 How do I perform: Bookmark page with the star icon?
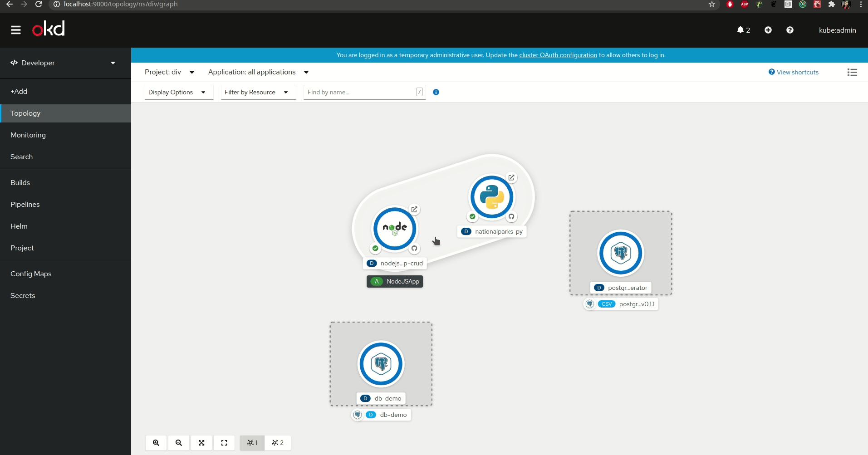point(712,5)
